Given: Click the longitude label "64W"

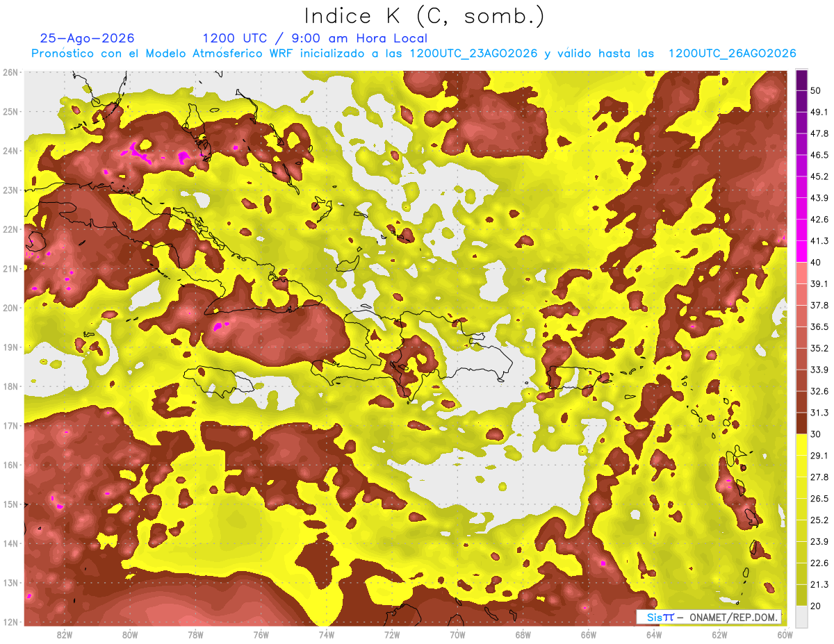Looking at the screenshot, I should (654, 635).
